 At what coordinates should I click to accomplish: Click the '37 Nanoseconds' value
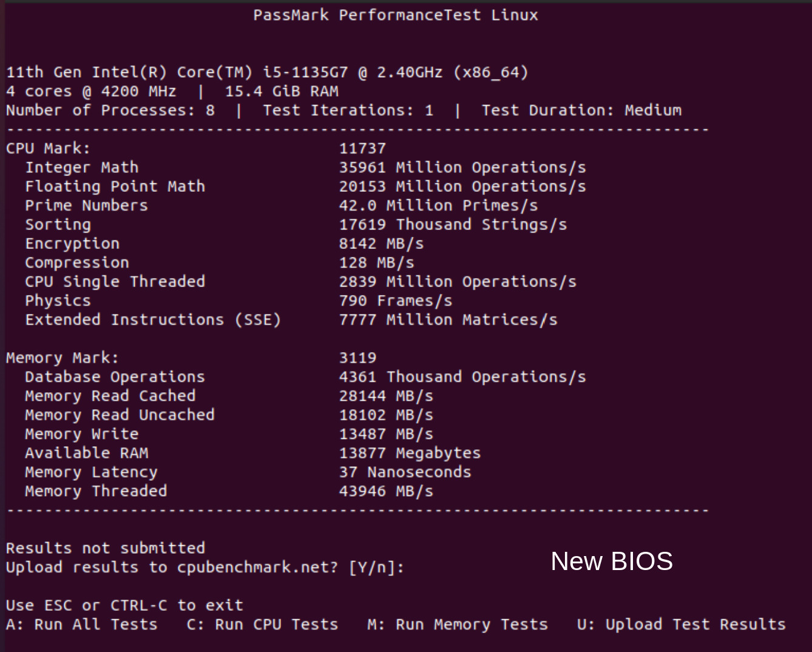405,472
